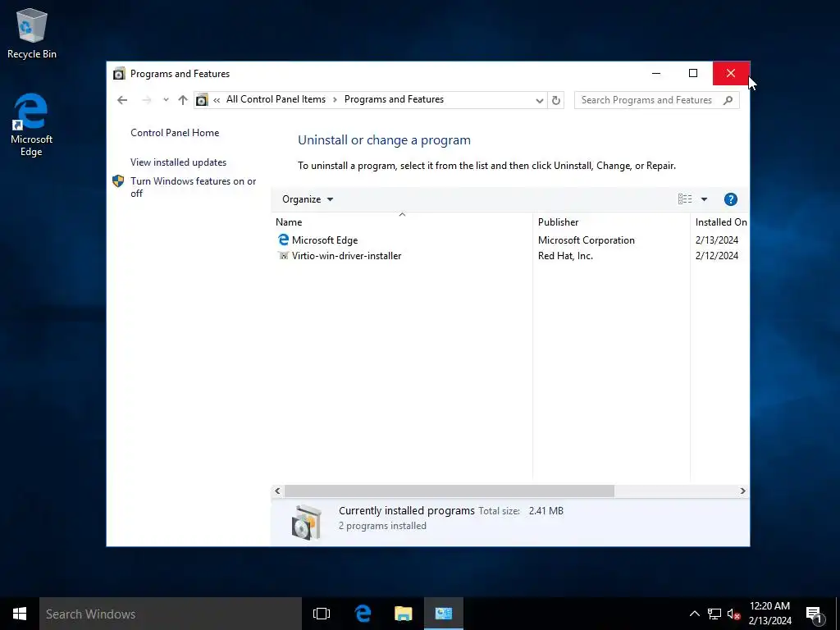The height and width of the screenshot is (630, 840).
Task: Refresh the Programs and Features list
Action: click(x=556, y=100)
